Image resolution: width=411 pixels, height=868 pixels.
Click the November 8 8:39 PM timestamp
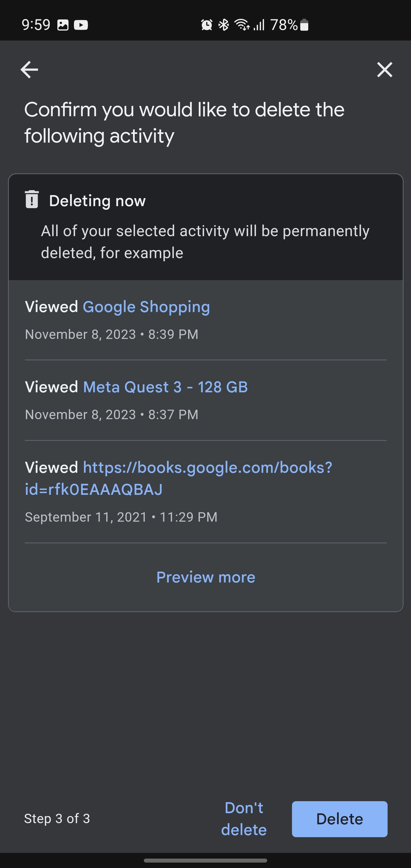point(112,334)
